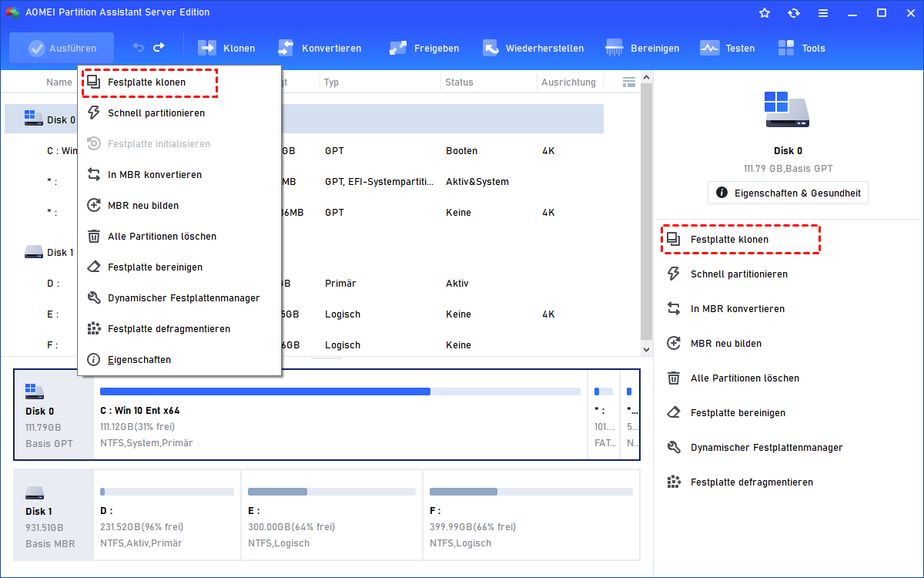
Task: Select the E: logical partition row
Action: [x=303, y=314]
